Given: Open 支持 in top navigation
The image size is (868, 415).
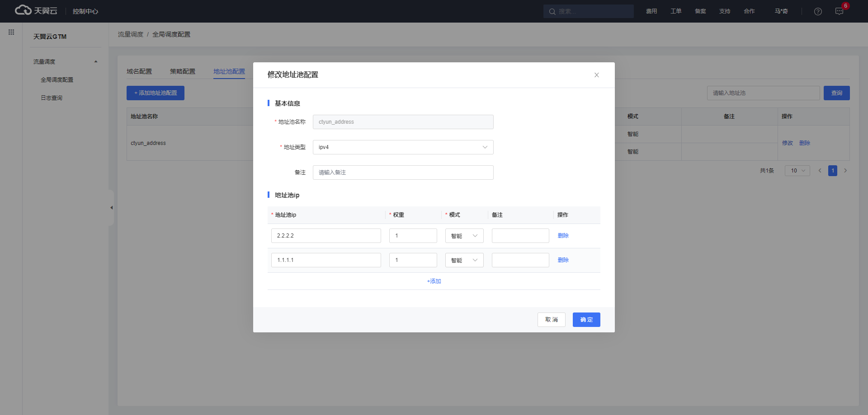Looking at the screenshot, I should [x=725, y=11].
